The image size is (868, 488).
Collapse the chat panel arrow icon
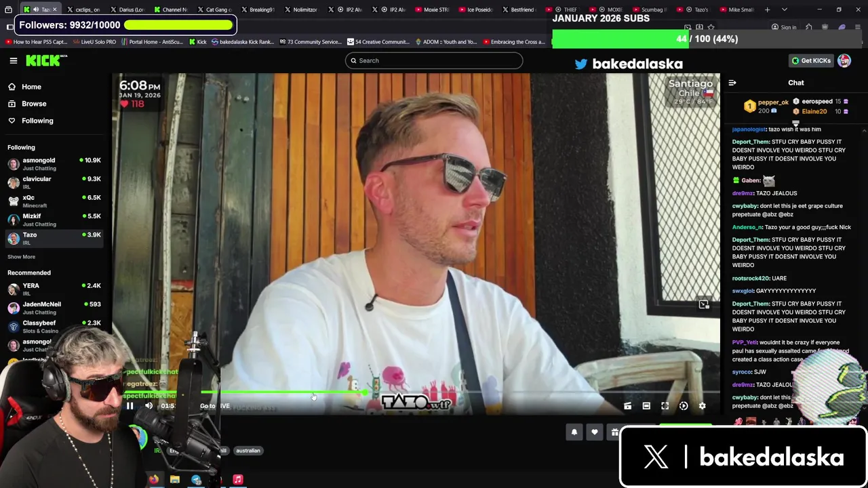(732, 83)
